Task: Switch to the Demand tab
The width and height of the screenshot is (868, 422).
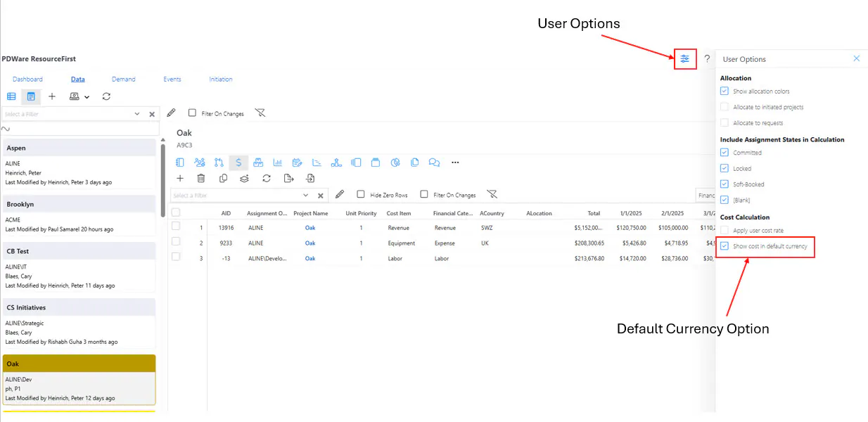Action: pos(124,79)
